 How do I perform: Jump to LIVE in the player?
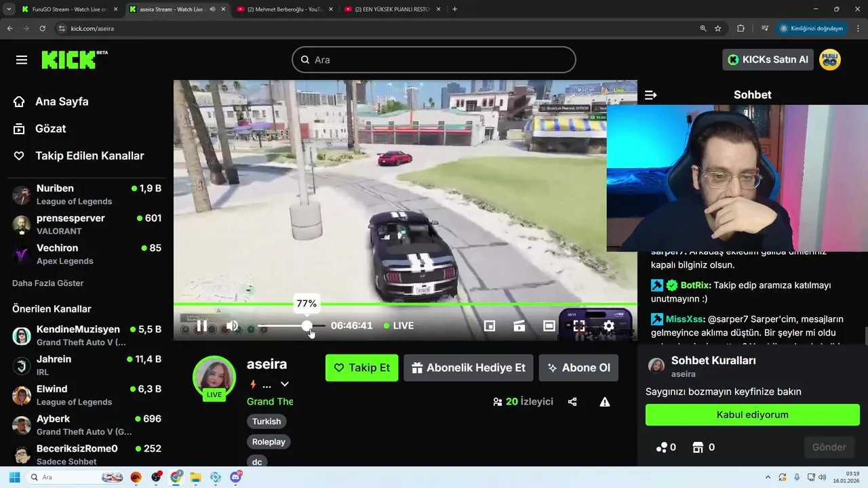(x=399, y=326)
